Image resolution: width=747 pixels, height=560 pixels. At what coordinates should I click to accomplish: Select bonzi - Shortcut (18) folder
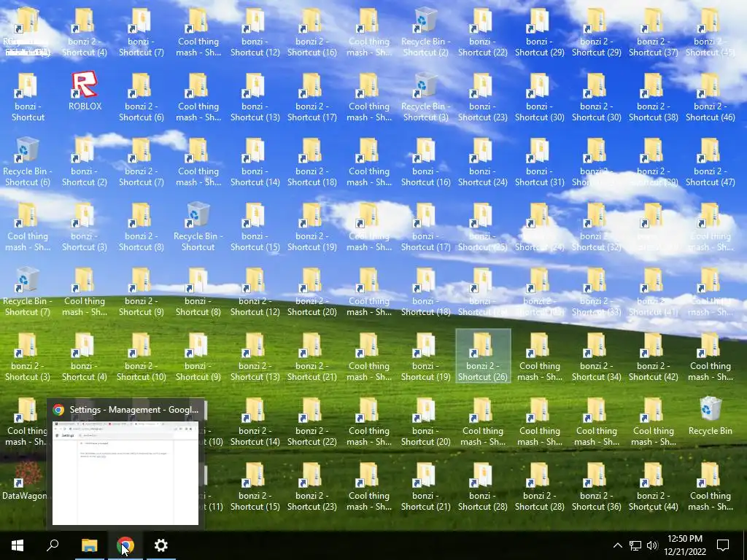[x=426, y=292]
